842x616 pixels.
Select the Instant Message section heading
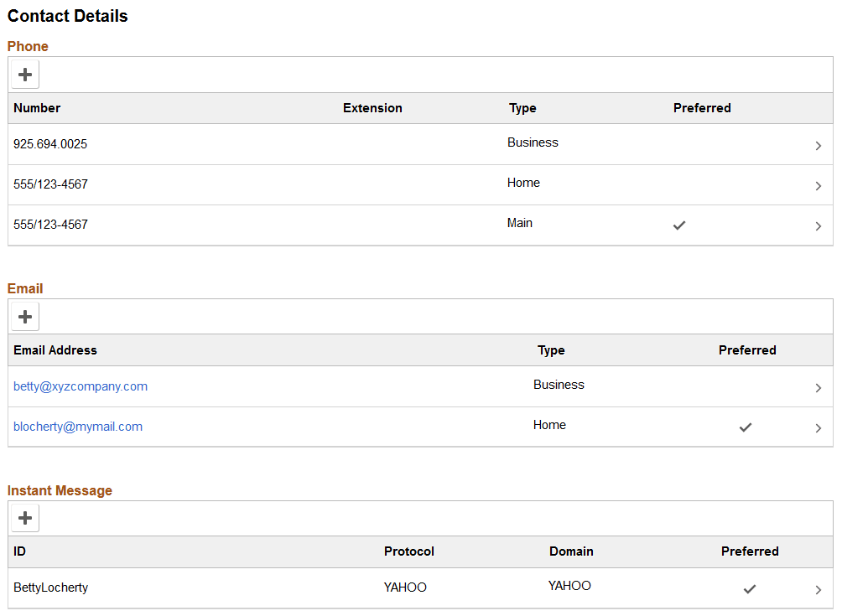(60, 490)
